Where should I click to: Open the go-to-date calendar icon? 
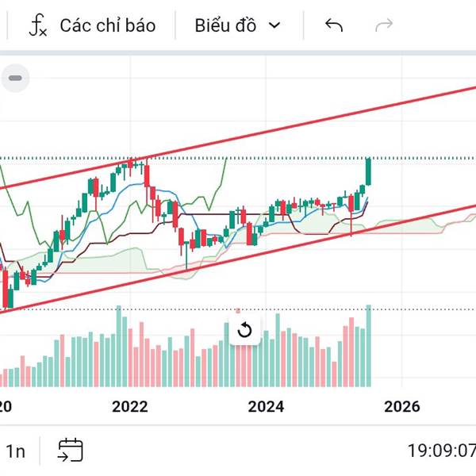click(71, 450)
